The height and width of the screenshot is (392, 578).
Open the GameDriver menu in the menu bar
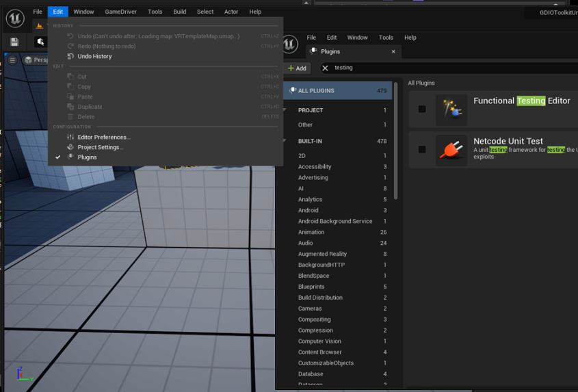pos(120,12)
